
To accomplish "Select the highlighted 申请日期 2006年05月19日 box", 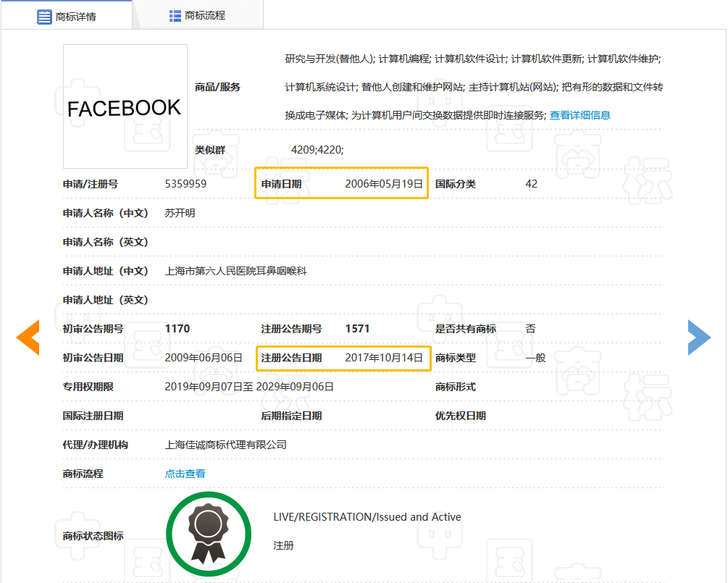I will (342, 184).
